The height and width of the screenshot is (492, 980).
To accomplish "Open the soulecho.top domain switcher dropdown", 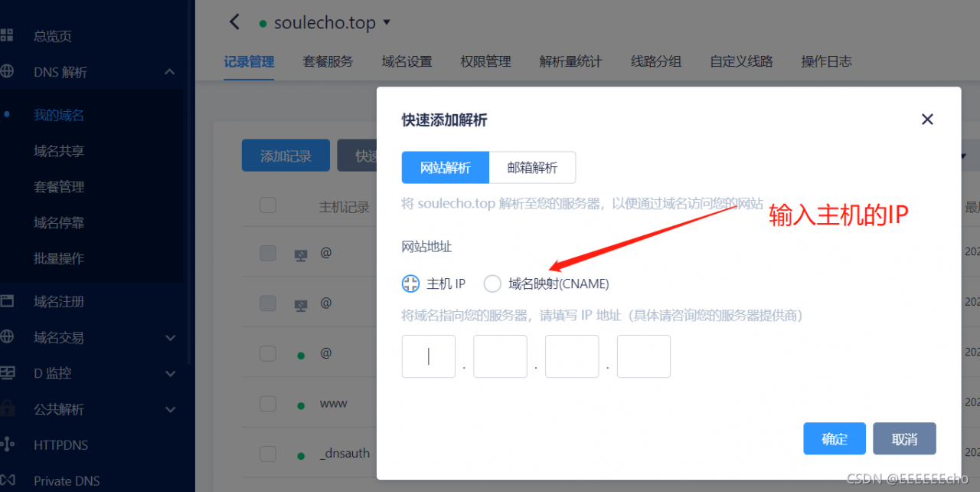I will pyautogui.click(x=387, y=22).
